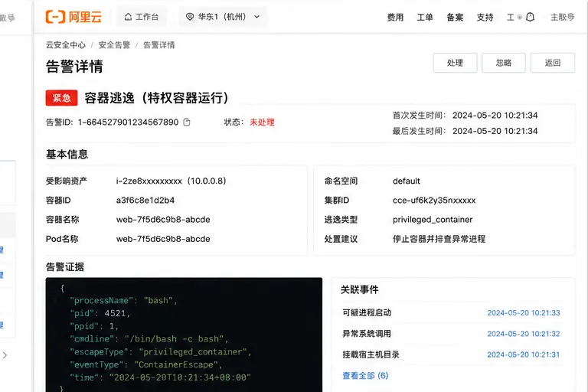Open the 主账号 account menu

[x=562, y=17]
